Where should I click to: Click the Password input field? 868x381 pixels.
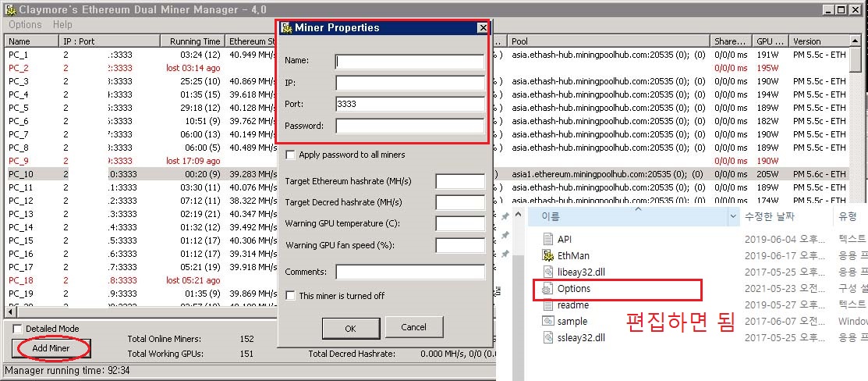[409, 126]
